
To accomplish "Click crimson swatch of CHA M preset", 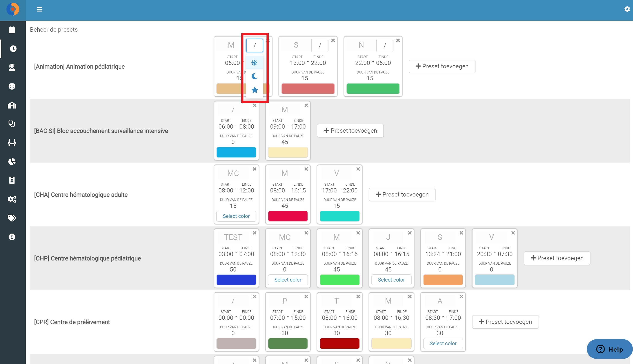I will (x=288, y=216).
